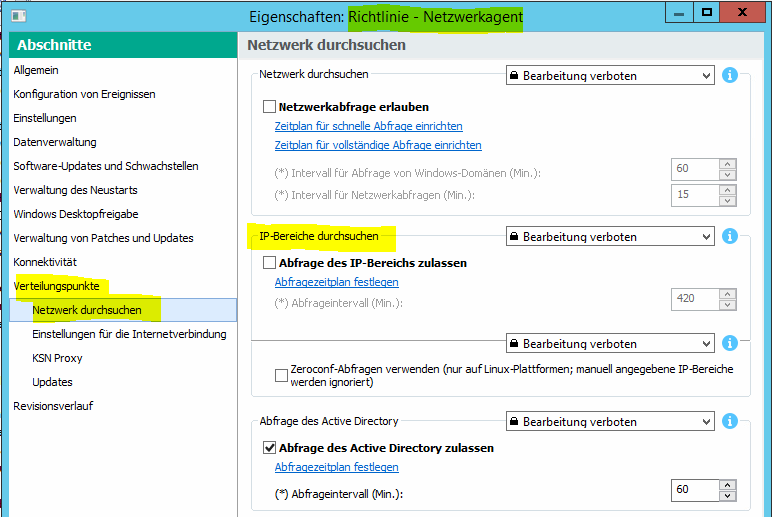The image size is (772, 517).
Task: Open the IP-Bereiche durchsuchen lock dropdown
Action: point(610,237)
